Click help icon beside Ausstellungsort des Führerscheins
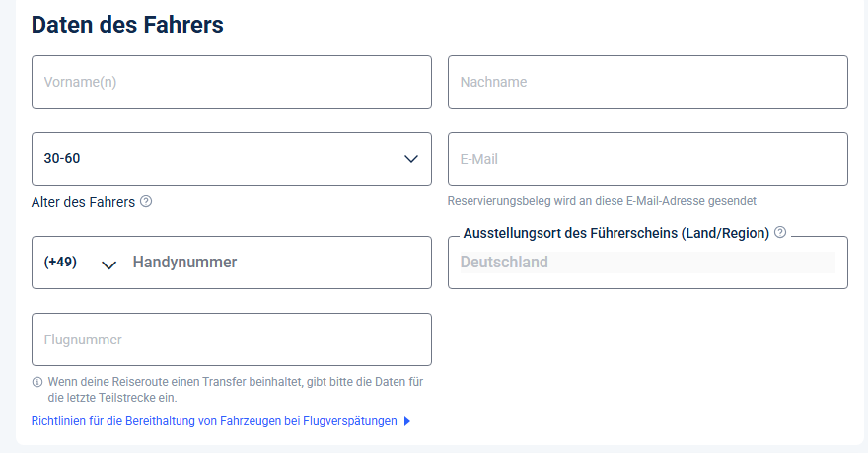 pos(780,232)
